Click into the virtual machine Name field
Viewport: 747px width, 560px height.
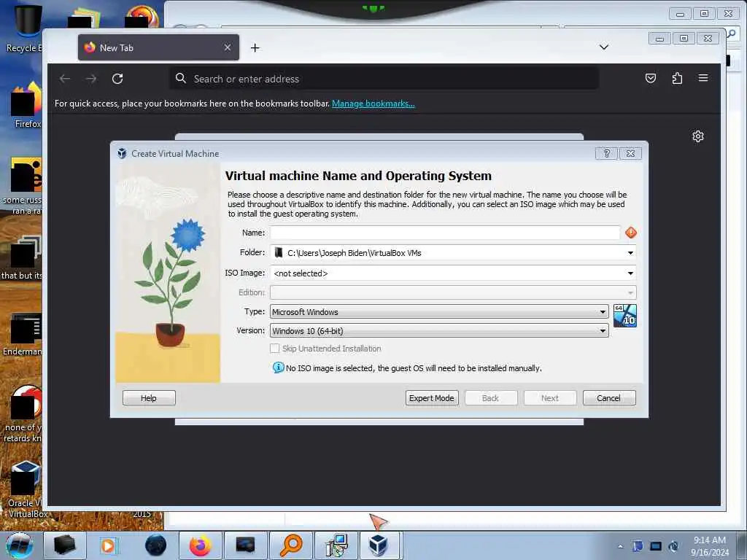(x=445, y=233)
